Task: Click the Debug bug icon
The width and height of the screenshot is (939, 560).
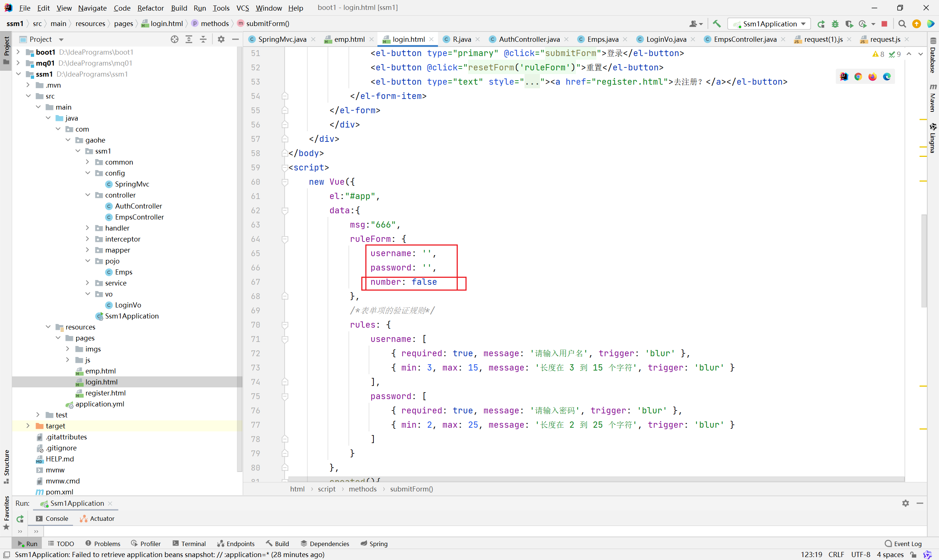Action: pos(835,24)
